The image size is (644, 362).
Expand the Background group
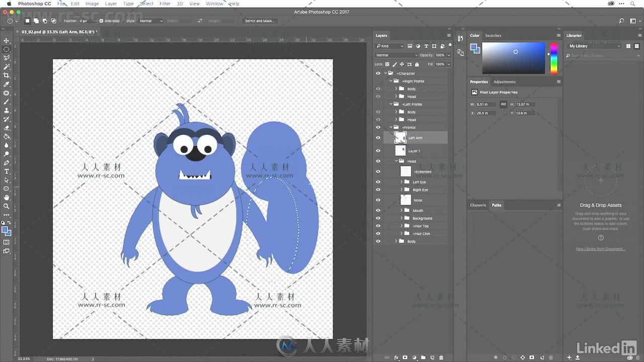(401, 218)
